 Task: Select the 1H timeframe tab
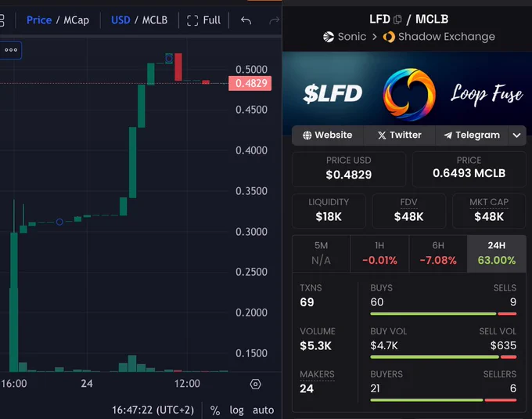[379, 253]
